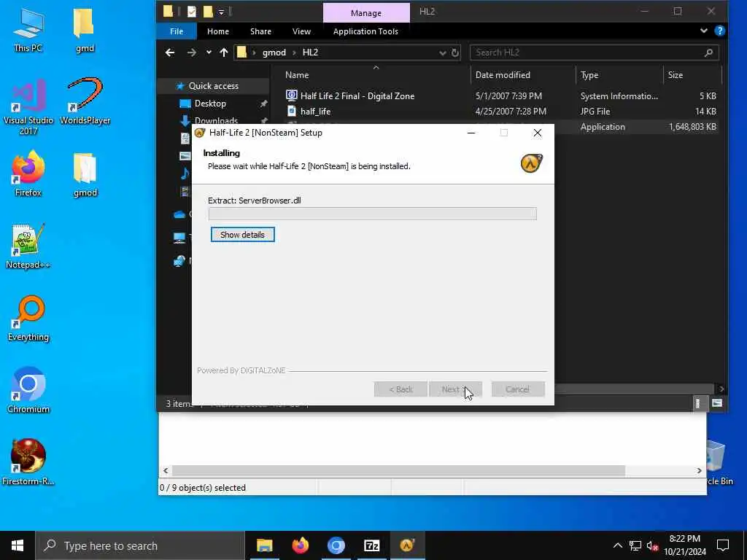Image resolution: width=747 pixels, height=560 pixels.
Task: Open recent locations dropdown arrow
Action: 209,52
